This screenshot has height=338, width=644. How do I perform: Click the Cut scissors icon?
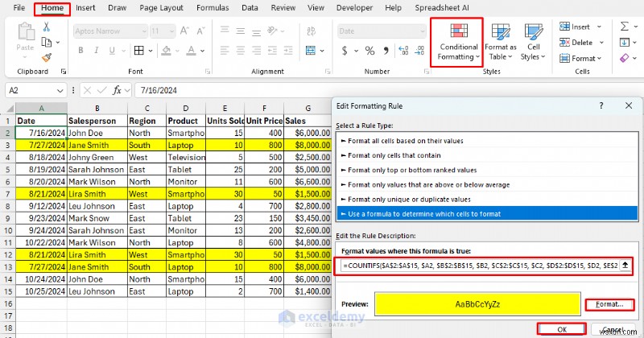tap(47, 27)
